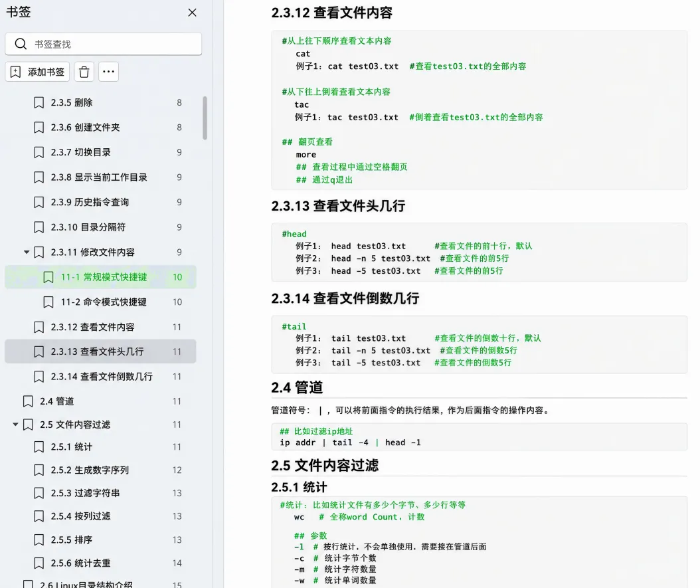Click the bookmark icon beside 2.3.9 历史指令查询
The height and width of the screenshot is (588, 700).
pos(39,202)
